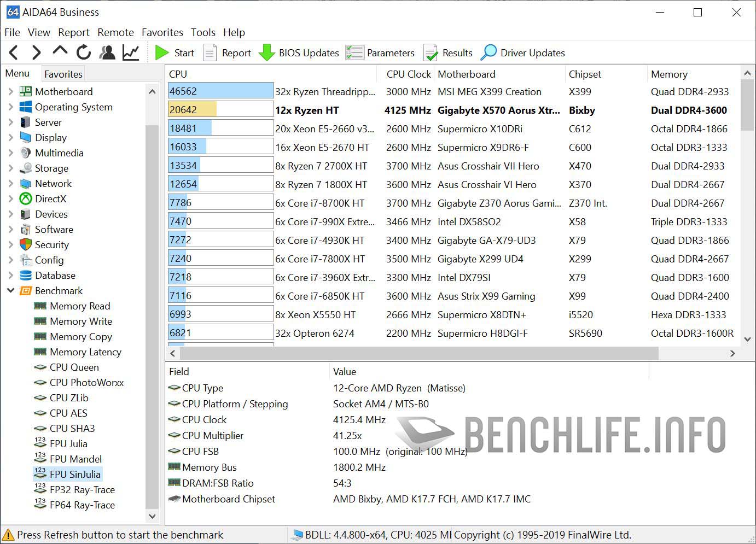The width and height of the screenshot is (756, 544).
Task: Click the Results toolbar button
Action: pos(448,53)
